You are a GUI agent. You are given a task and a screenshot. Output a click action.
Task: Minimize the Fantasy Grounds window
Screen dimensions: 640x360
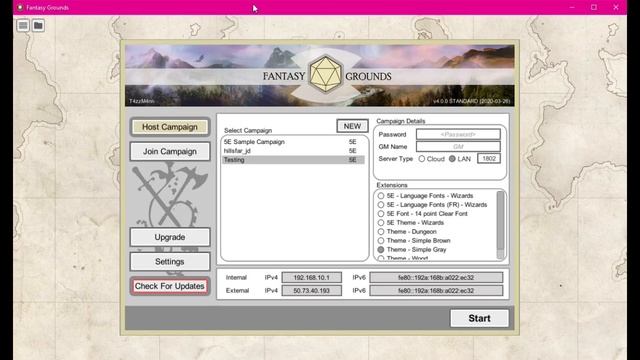pyautogui.click(x=572, y=7)
